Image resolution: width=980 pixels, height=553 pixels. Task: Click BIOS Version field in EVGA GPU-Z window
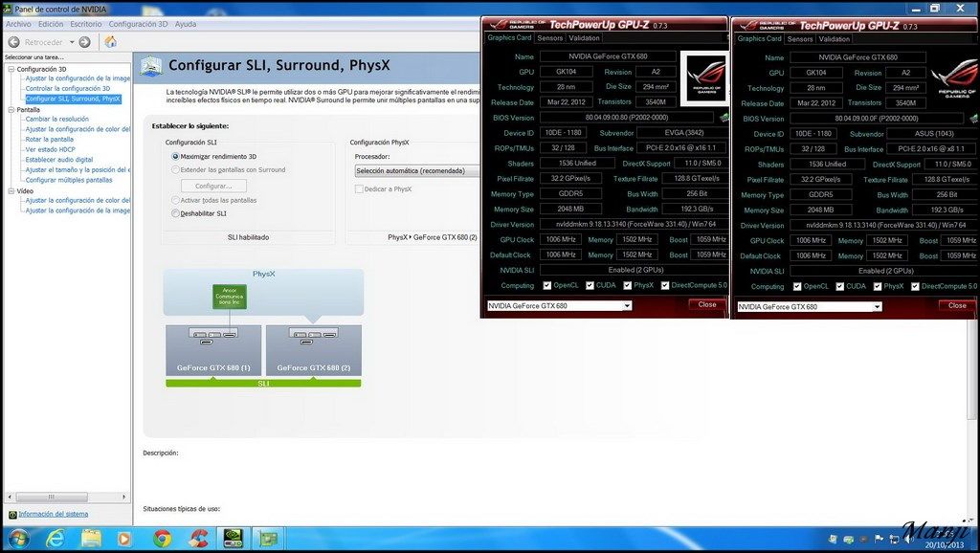pos(626,118)
